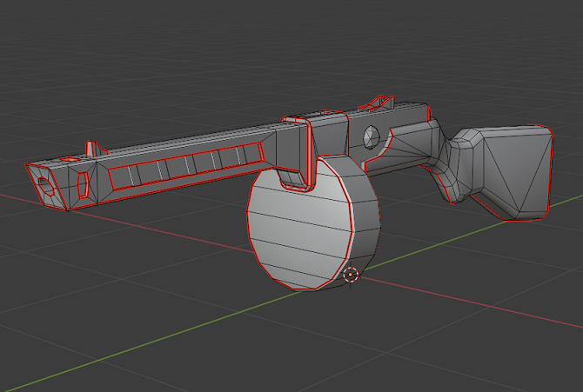Click the round faceted bolt on the receiver

(371, 137)
